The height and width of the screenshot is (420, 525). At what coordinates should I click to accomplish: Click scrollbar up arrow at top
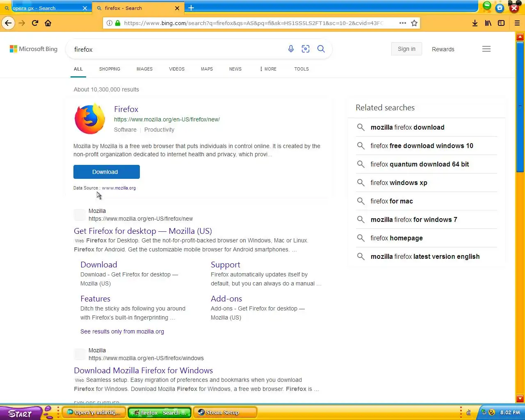point(520,37)
